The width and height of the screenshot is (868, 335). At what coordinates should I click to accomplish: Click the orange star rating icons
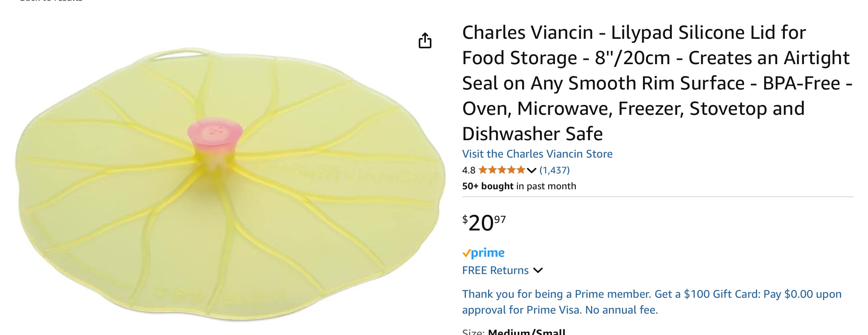coord(502,170)
